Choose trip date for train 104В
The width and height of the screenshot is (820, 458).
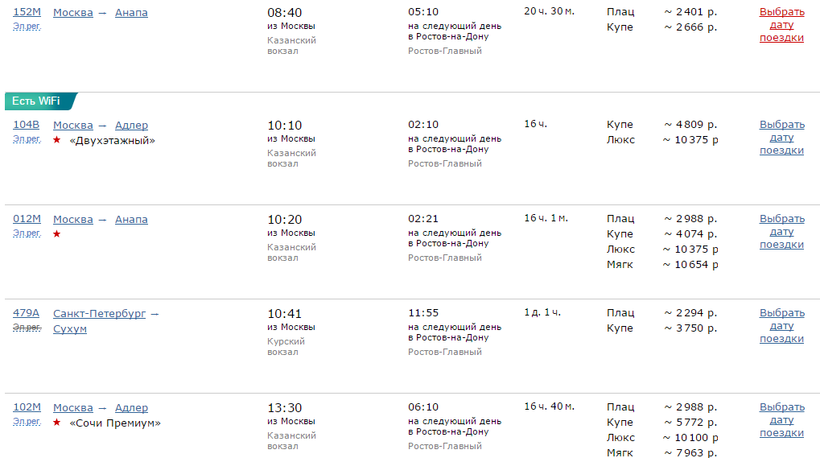point(781,138)
